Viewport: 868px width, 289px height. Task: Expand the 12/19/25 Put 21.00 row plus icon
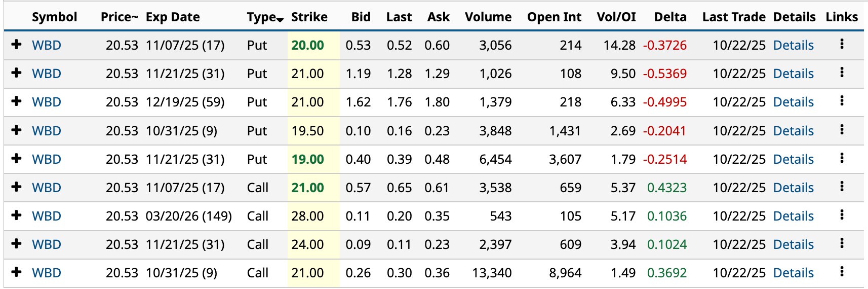(17, 101)
